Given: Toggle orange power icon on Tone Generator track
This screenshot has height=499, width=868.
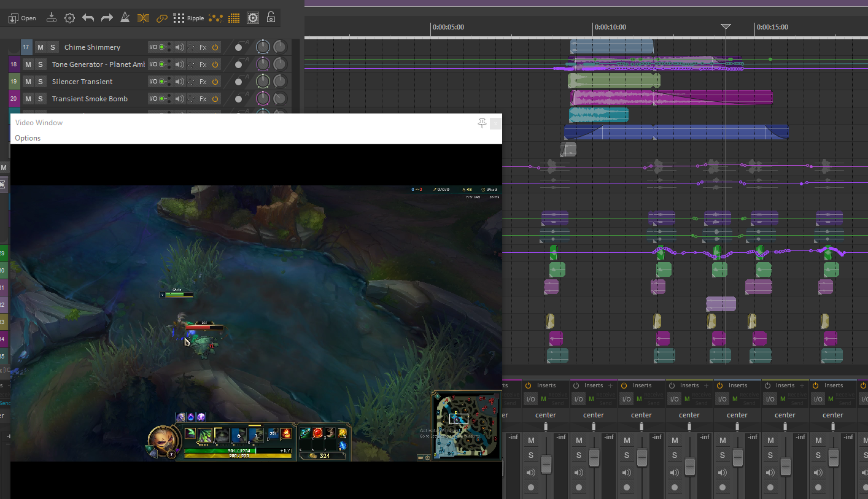Looking at the screenshot, I should pyautogui.click(x=215, y=64).
